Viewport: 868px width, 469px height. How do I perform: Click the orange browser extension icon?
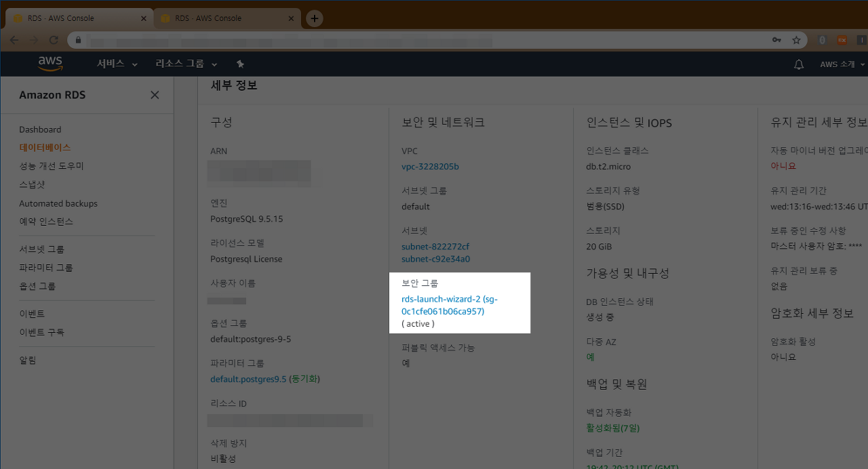click(842, 40)
